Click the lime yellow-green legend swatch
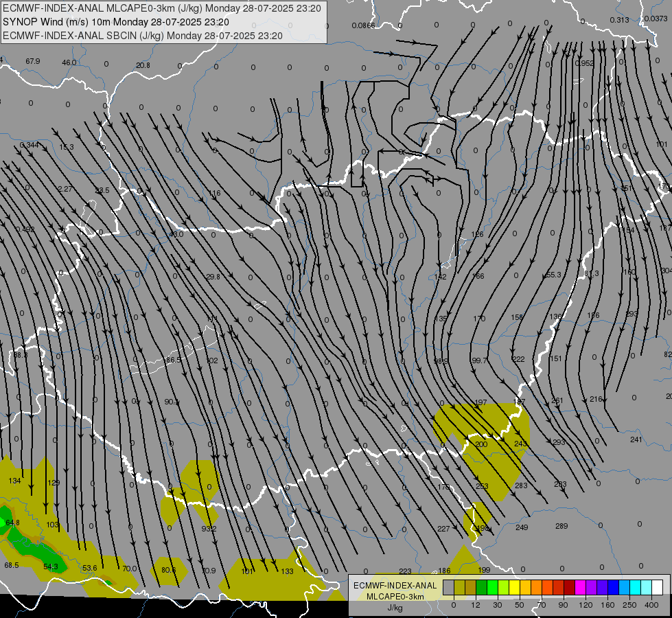The width and height of the screenshot is (672, 618). tap(503, 587)
